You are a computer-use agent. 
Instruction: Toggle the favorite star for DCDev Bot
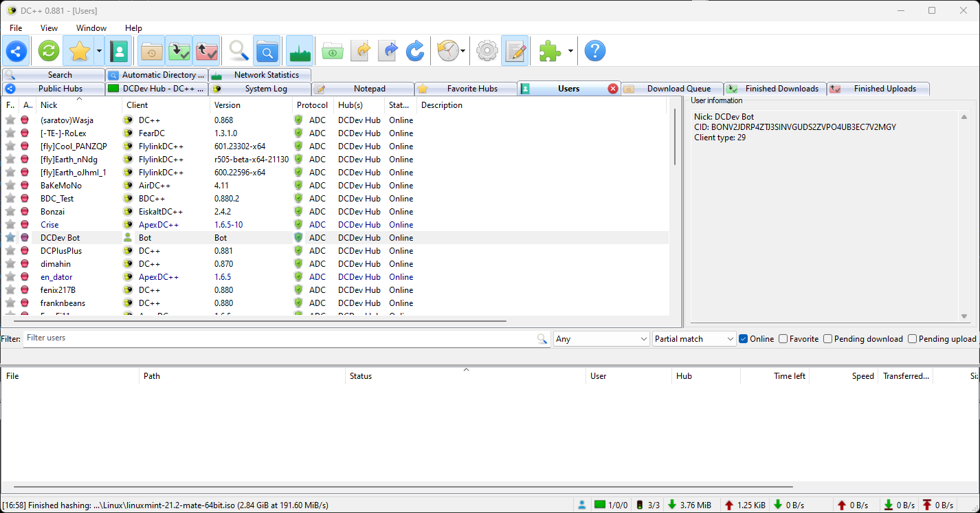tap(10, 237)
